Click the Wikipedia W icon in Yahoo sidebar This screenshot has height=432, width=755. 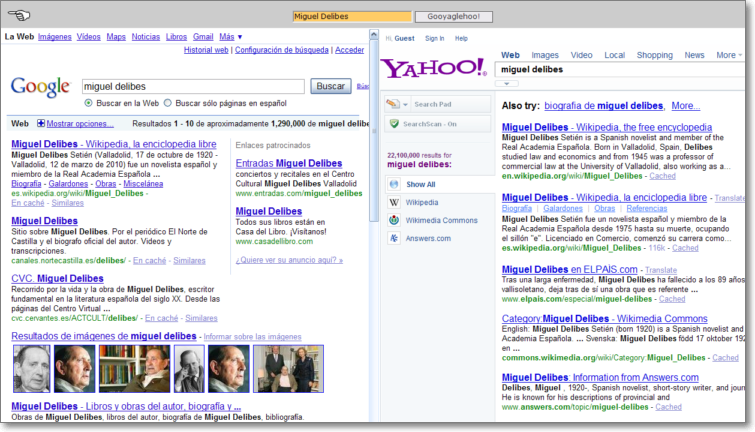(x=394, y=202)
